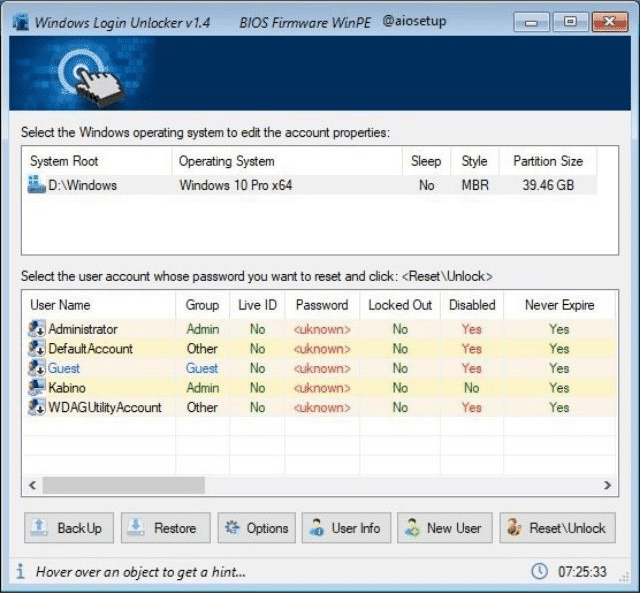Click Reset\Unlock to reset password

click(x=555, y=528)
